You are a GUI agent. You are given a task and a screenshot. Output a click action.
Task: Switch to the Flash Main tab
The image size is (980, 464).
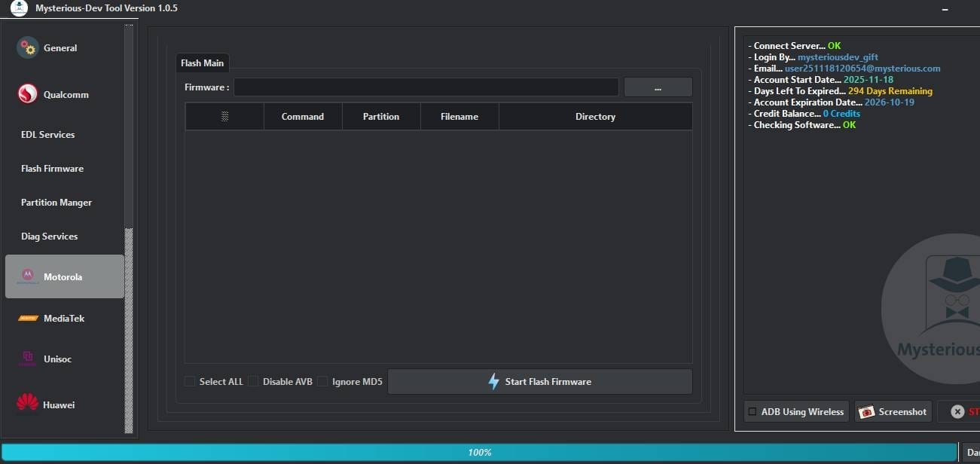click(x=202, y=63)
